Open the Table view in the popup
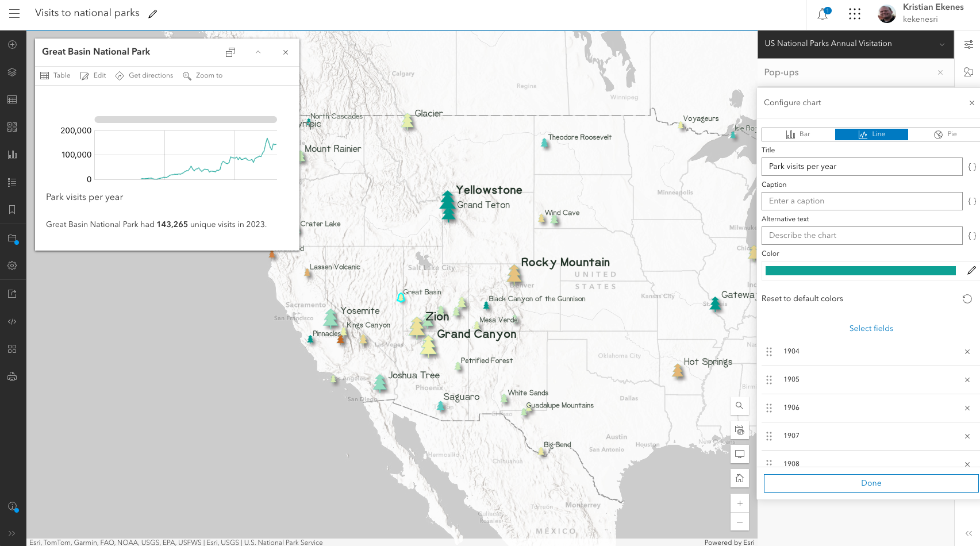 [55, 75]
